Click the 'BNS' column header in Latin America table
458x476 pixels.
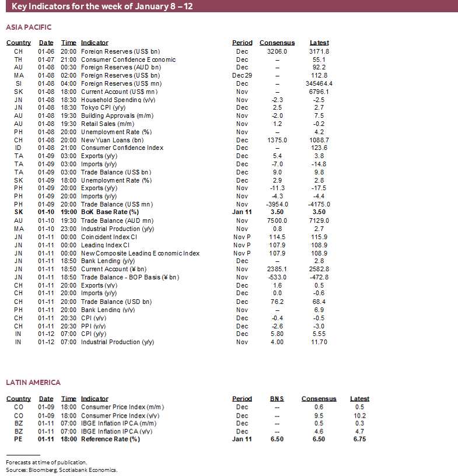click(277, 399)
